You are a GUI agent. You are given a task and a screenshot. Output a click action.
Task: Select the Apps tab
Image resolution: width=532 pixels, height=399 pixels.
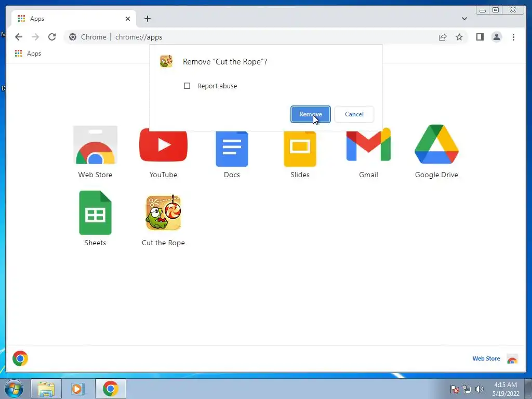pyautogui.click(x=74, y=19)
